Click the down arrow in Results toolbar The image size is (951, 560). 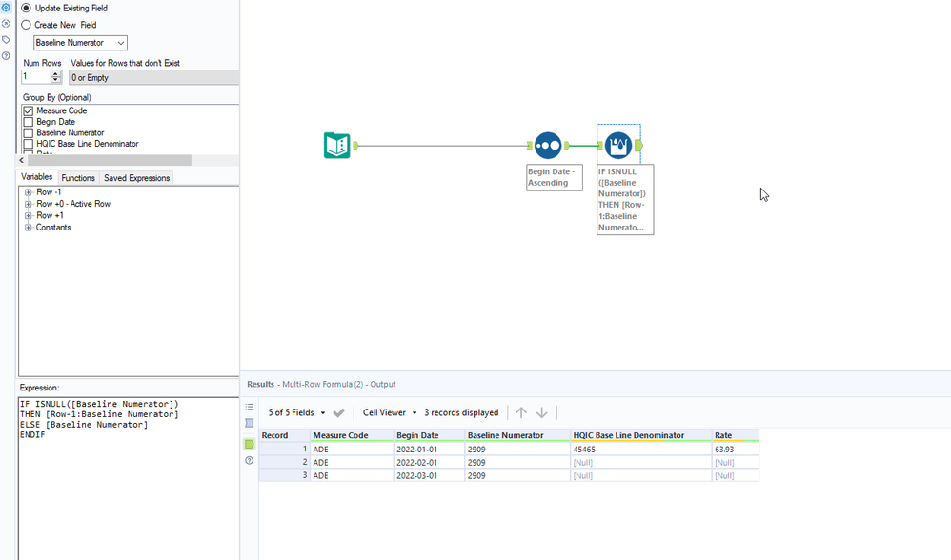(541, 412)
